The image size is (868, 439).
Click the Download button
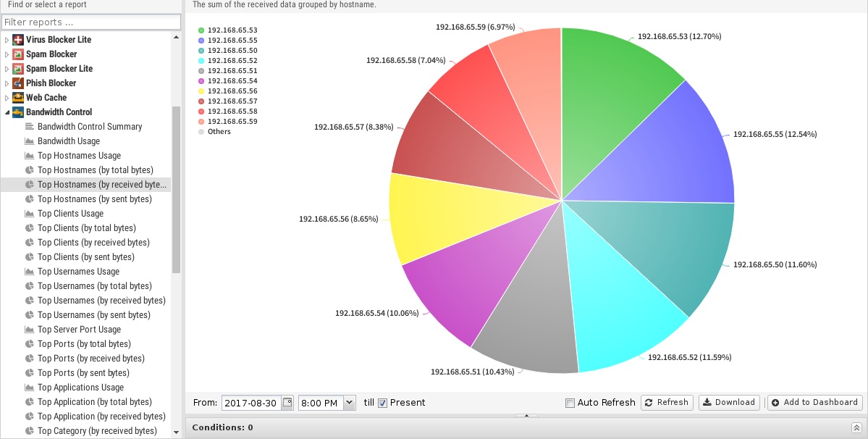(x=729, y=403)
